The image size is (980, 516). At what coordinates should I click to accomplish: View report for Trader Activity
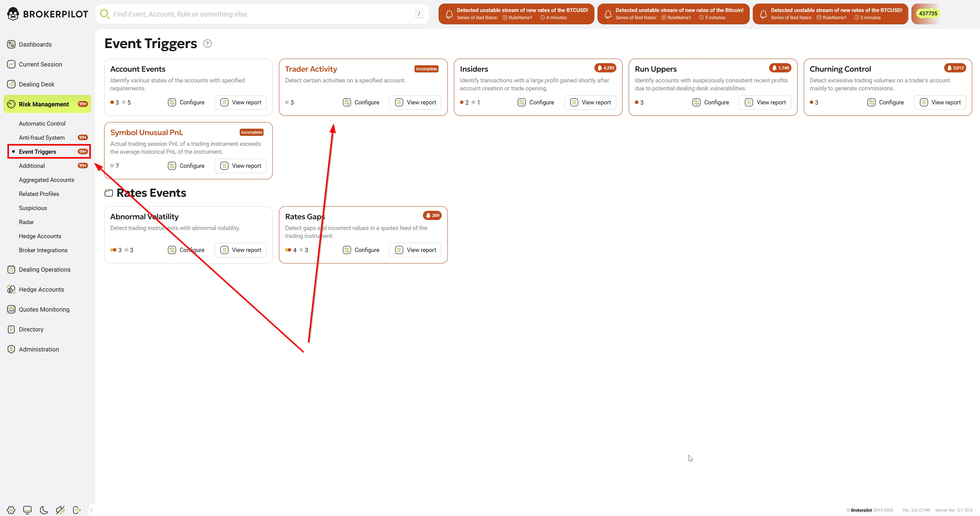click(416, 102)
